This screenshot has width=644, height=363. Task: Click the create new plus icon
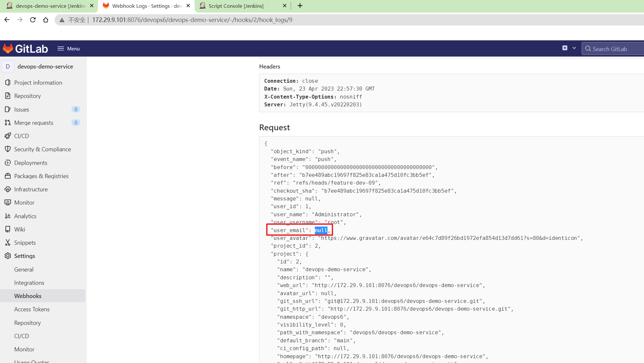(x=565, y=48)
